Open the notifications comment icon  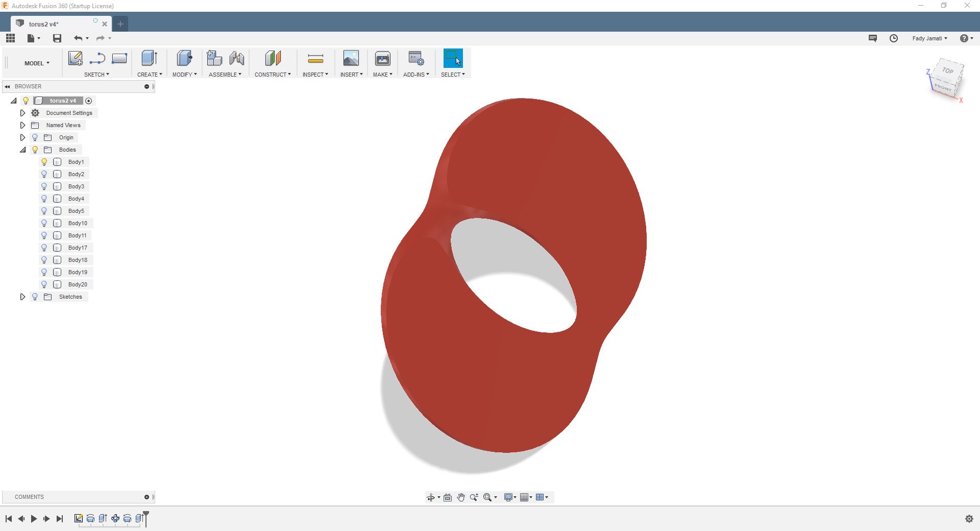click(873, 38)
